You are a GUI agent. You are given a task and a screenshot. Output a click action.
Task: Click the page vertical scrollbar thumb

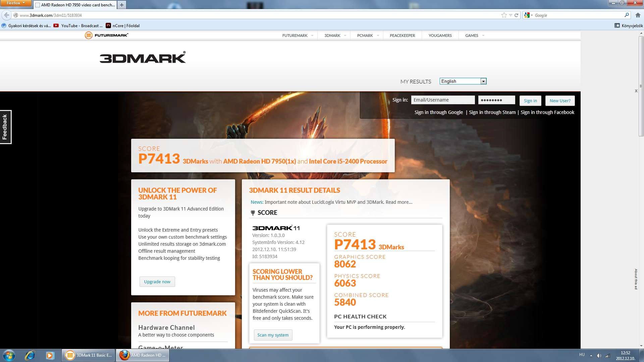(x=641, y=86)
